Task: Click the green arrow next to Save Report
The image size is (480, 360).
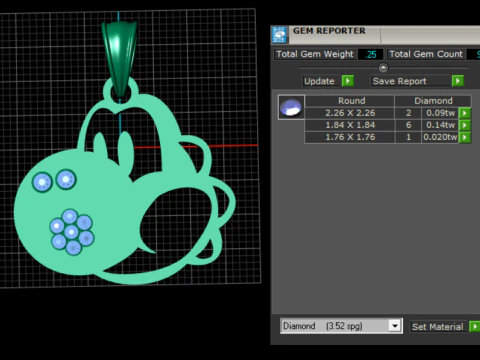Action: coord(458,81)
